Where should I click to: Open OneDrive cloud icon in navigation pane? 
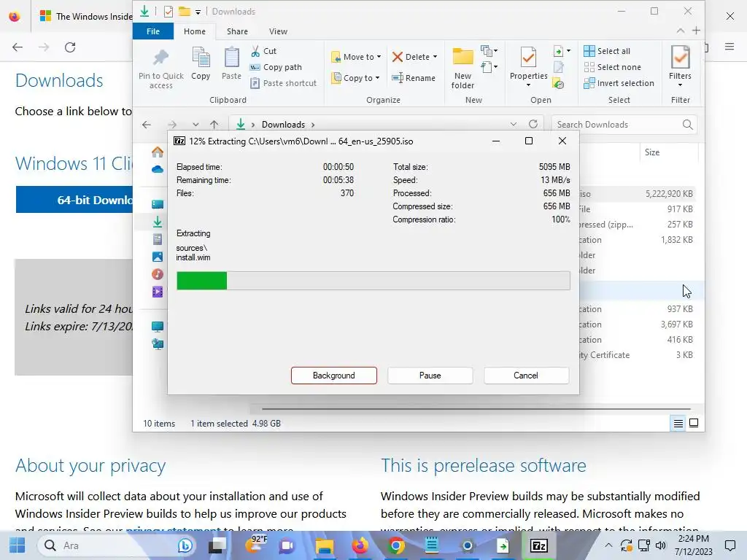click(158, 169)
